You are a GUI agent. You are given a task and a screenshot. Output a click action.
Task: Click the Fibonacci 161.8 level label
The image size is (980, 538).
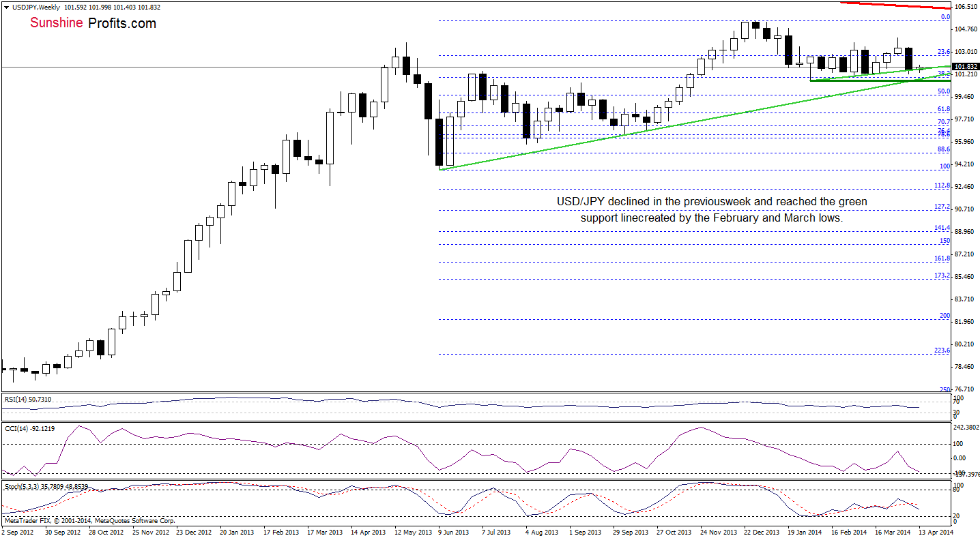(x=943, y=258)
